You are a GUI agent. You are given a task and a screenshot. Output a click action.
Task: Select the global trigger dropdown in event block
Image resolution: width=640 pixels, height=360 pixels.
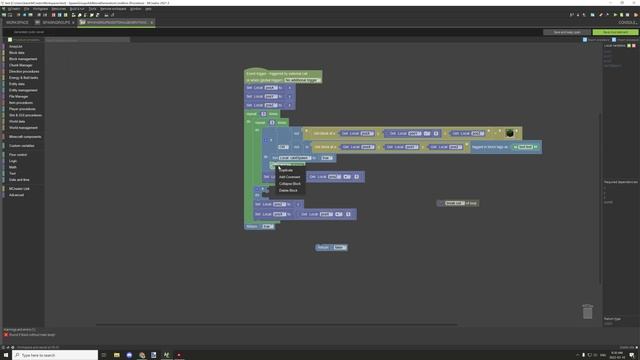[302, 80]
